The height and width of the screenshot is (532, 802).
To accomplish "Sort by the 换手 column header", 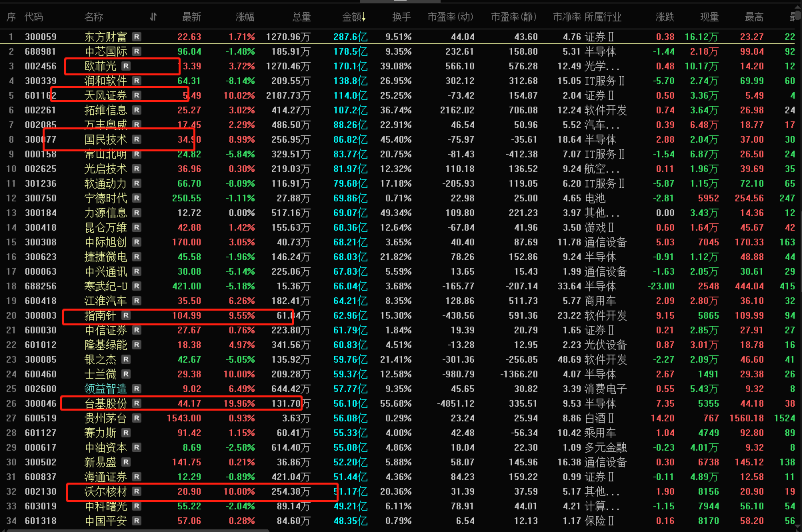I will 402,17.
